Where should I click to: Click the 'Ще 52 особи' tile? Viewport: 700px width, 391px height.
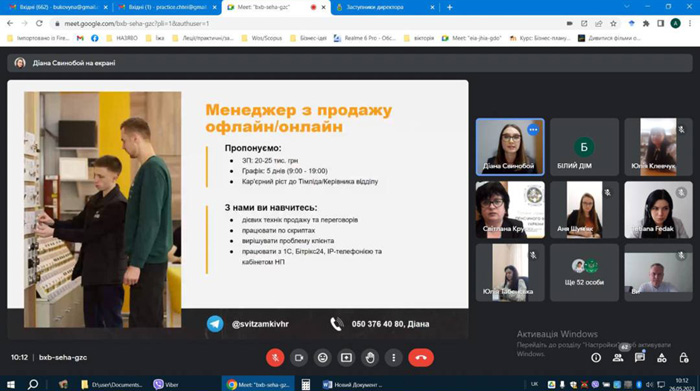584,272
